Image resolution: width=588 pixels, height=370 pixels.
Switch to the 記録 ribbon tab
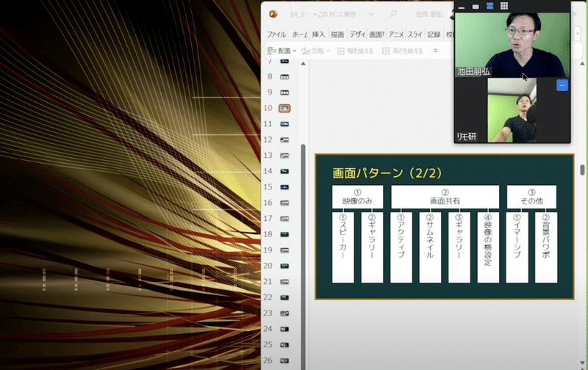click(434, 35)
